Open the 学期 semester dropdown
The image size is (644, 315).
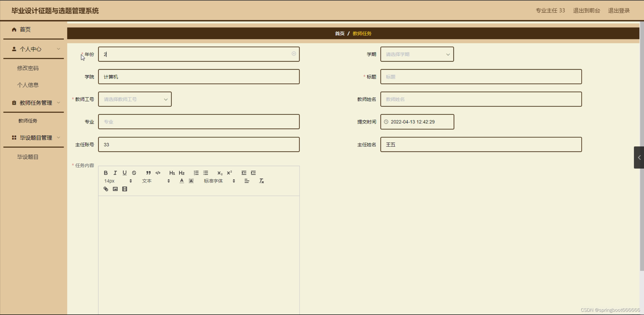click(417, 54)
